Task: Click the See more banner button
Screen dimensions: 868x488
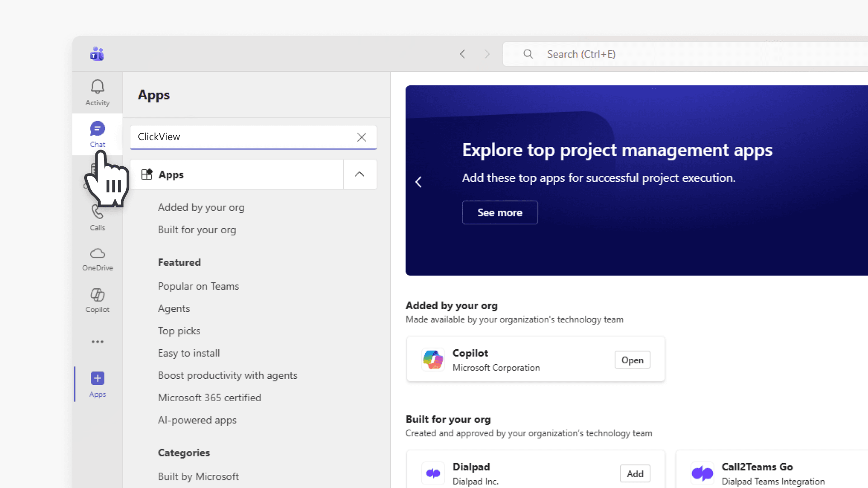Action: coord(500,212)
